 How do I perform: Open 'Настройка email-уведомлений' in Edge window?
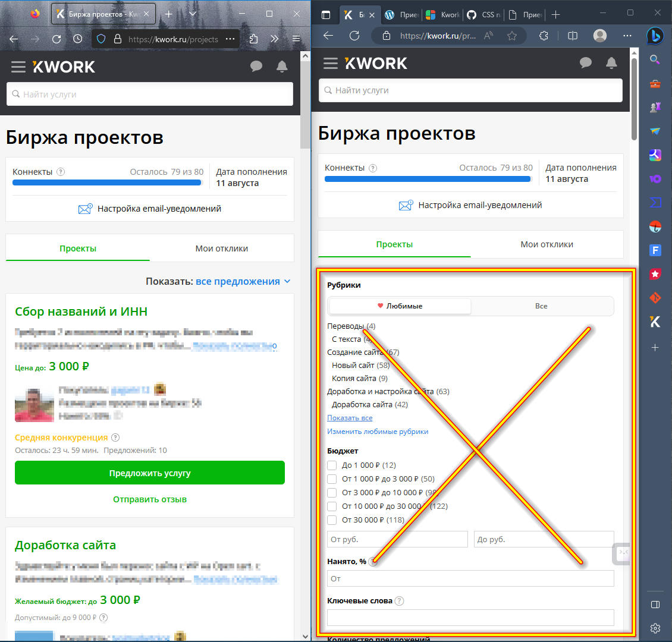click(470, 205)
